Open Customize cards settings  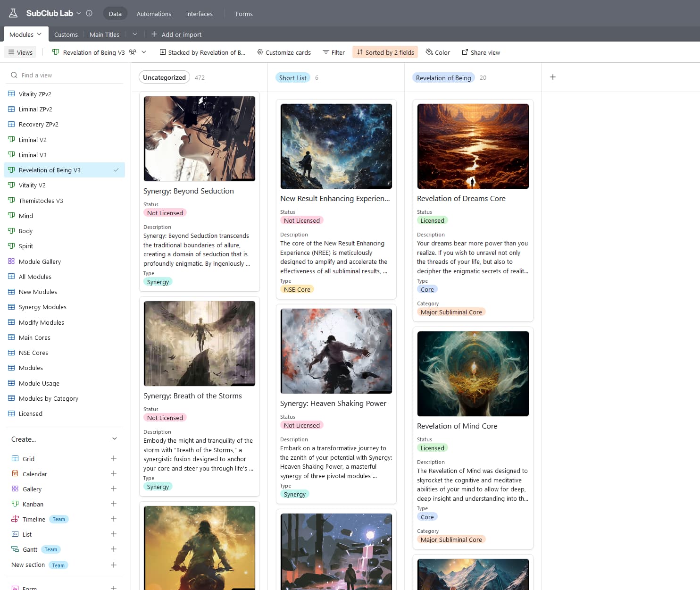(x=284, y=52)
